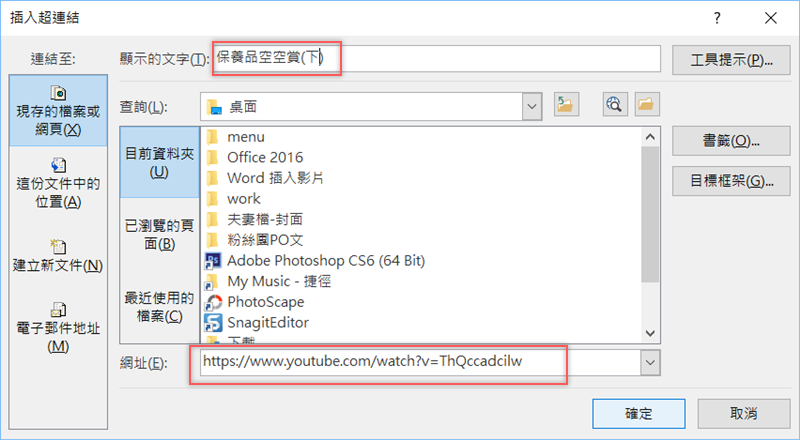Screen dimensions: 800x440
Task: Select Adobe Photoshop CS6 shortcut in list
Action: tap(315, 260)
